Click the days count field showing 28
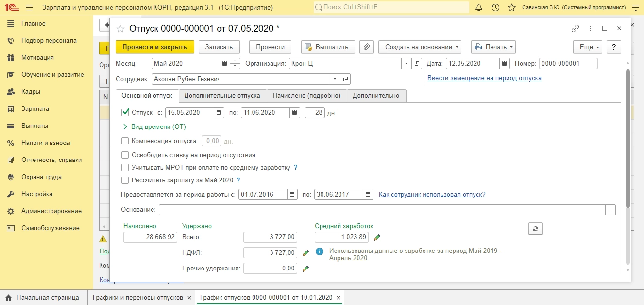Viewport: 644px width, 305px height. 315,112
